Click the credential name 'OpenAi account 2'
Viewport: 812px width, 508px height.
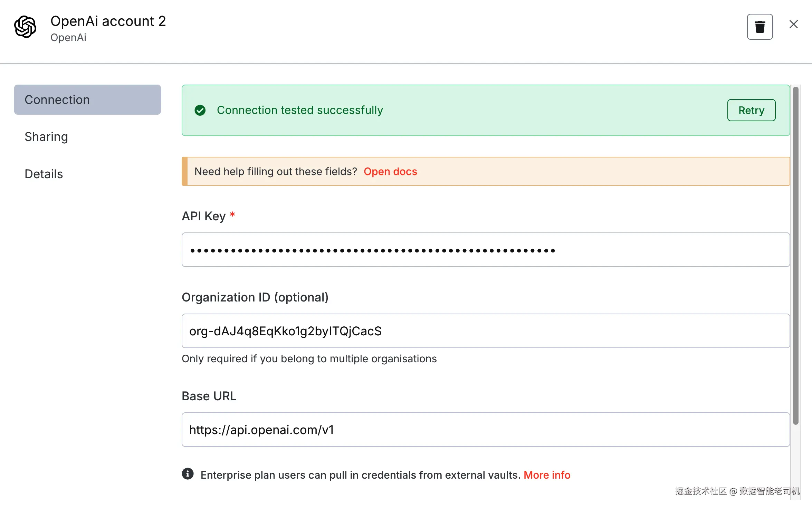click(108, 21)
